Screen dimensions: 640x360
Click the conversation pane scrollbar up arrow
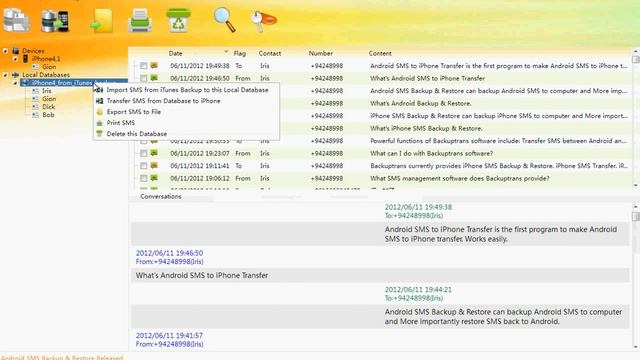(636, 207)
